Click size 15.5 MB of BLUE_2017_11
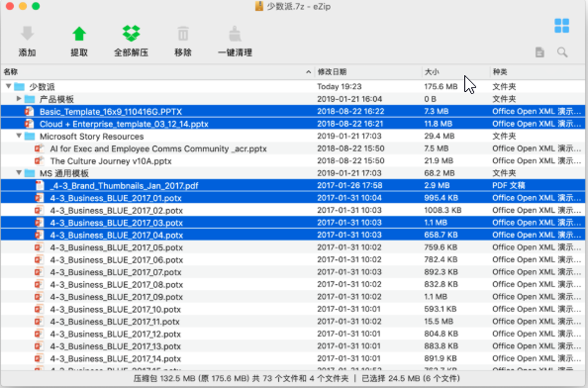This screenshot has height=388, width=588. 439,322
